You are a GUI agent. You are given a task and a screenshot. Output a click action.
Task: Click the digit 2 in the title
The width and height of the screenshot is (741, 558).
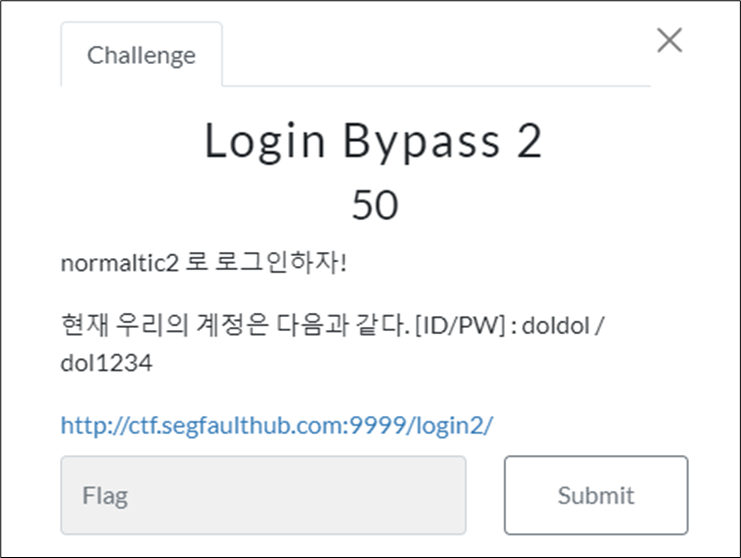(x=529, y=140)
